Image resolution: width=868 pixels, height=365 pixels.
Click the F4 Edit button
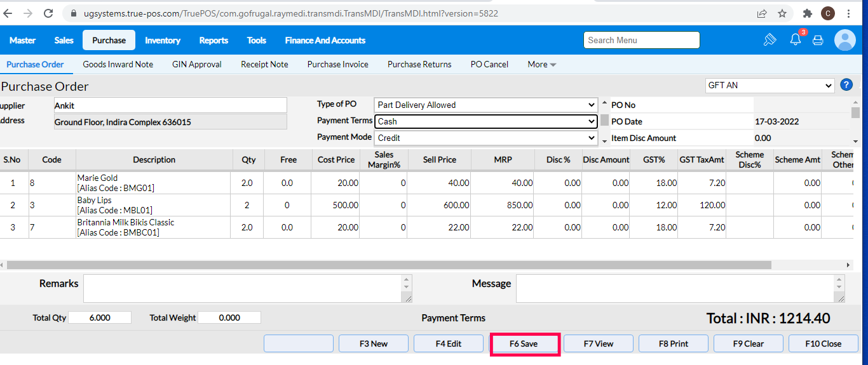point(449,343)
